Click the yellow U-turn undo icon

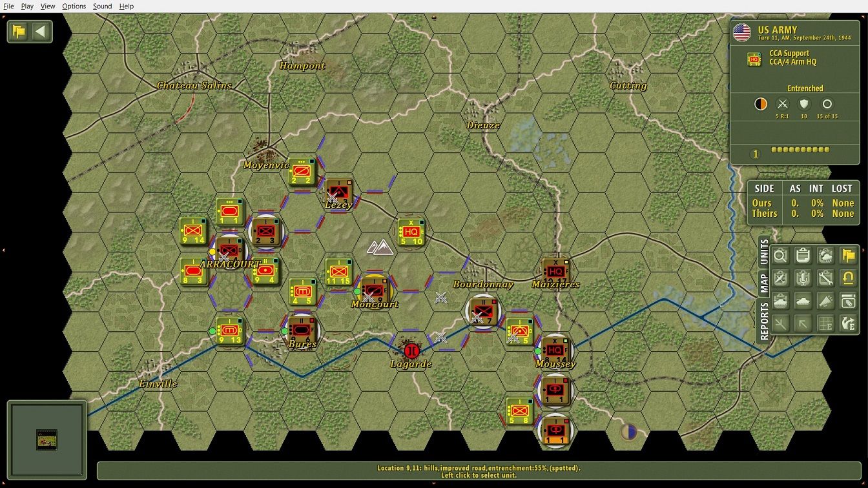848,279
